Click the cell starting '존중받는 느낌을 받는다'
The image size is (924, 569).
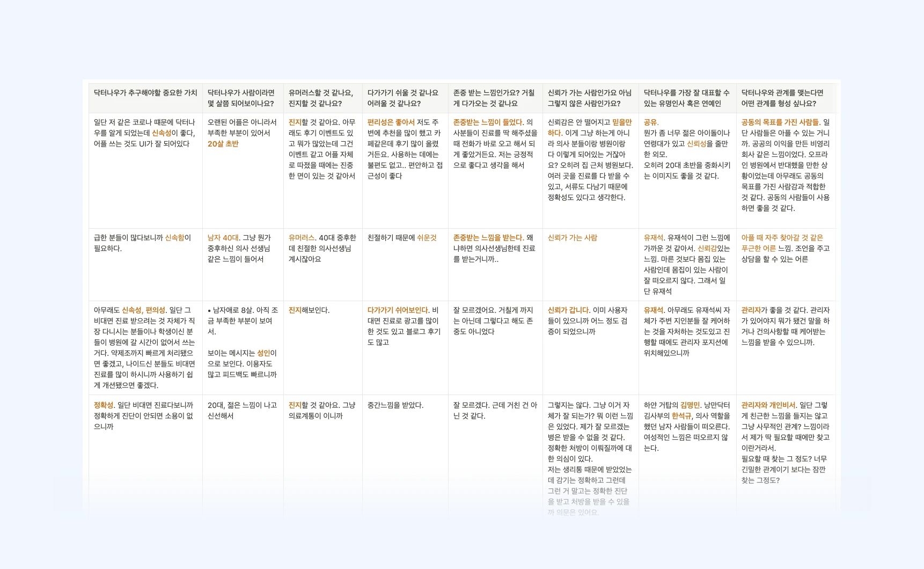point(495,265)
